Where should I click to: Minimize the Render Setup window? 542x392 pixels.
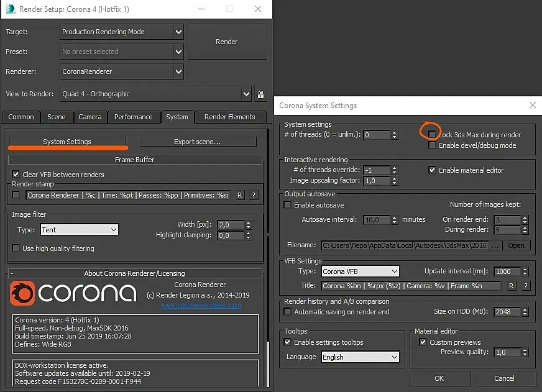tap(201, 9)
